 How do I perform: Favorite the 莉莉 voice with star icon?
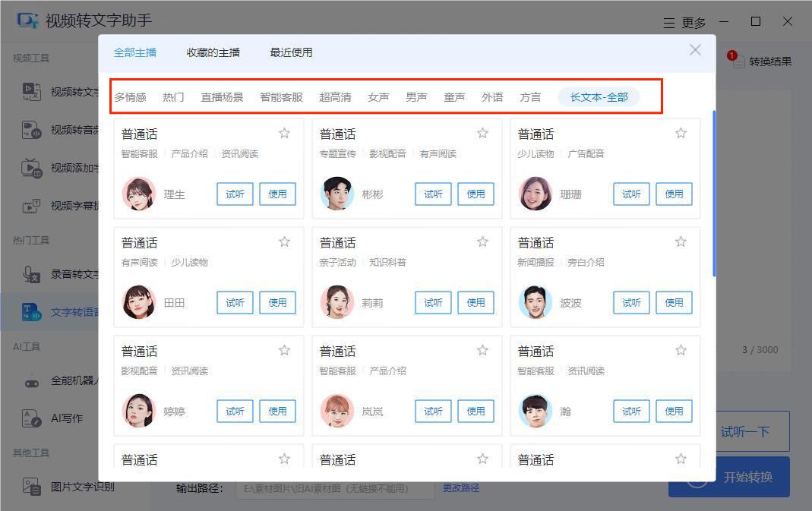click(482, 241)
